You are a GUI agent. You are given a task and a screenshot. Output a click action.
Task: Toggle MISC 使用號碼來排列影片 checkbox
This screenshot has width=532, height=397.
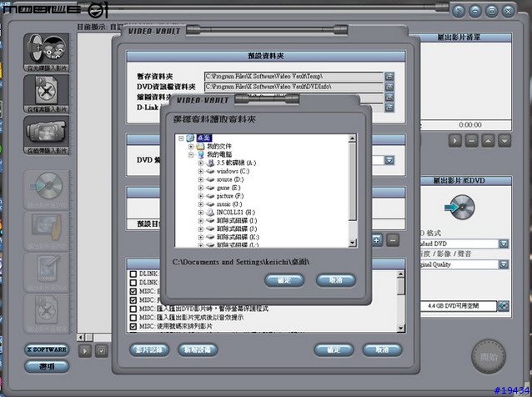[x=133, y=326]
